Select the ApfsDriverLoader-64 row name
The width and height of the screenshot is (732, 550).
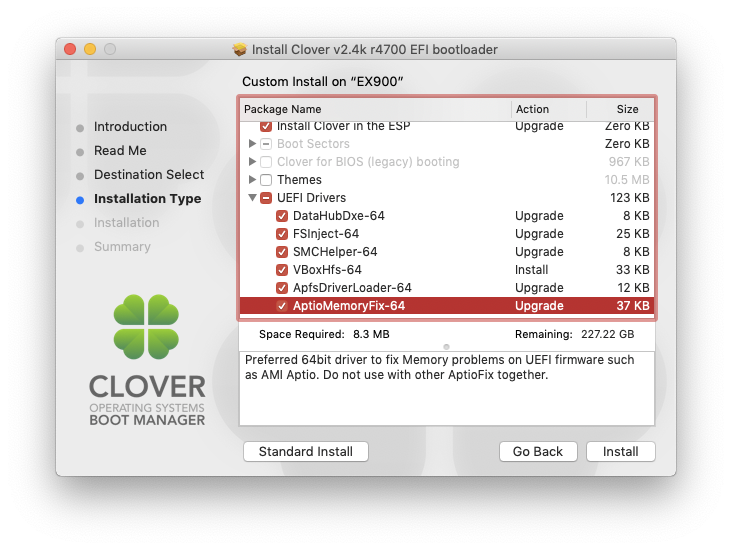[352, 288]
